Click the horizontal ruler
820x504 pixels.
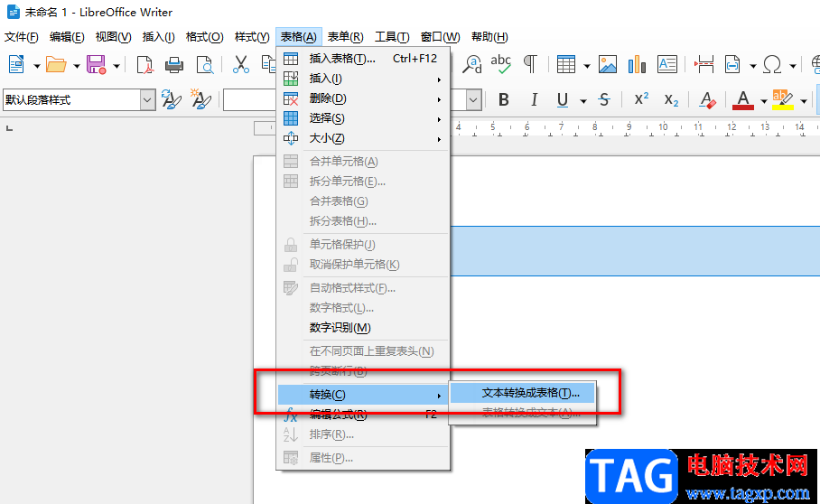point(635,128)
